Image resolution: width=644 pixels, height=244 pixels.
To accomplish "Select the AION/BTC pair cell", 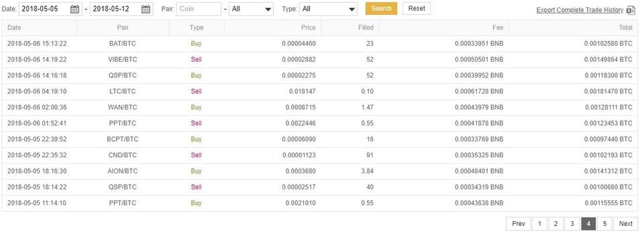I will click(122, 171).
